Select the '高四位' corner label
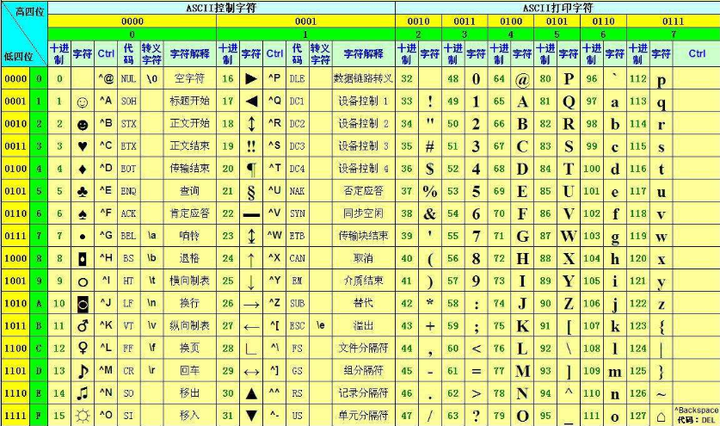The width and height of the screenshot is (720, 426). [30, 11]
